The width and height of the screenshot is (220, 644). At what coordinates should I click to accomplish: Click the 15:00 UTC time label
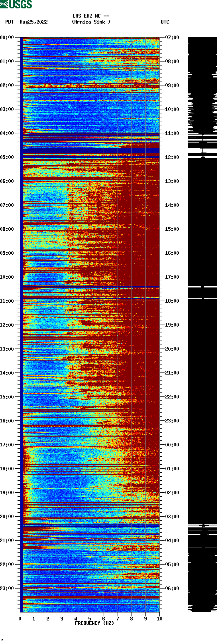(x=172, y=229)
